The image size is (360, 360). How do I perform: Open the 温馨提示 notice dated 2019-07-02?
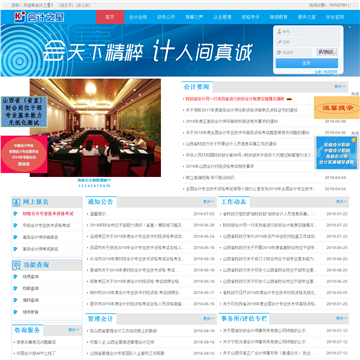point(98,214)
